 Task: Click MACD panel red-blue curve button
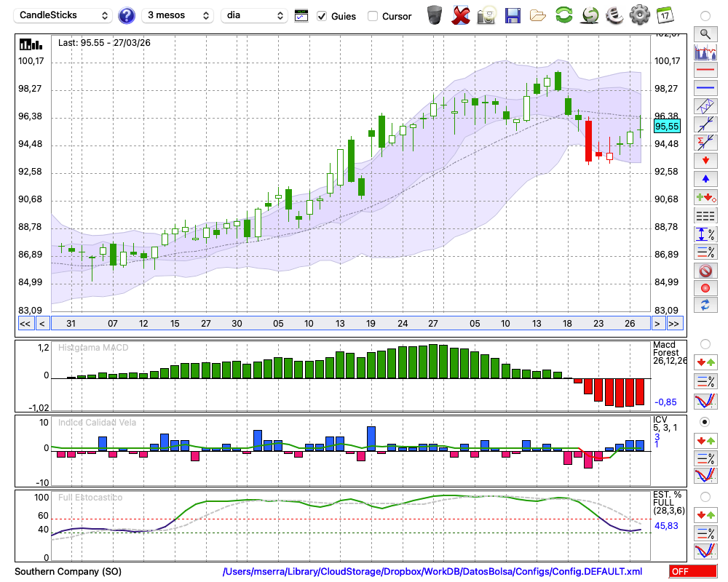[x=705, y=401]
